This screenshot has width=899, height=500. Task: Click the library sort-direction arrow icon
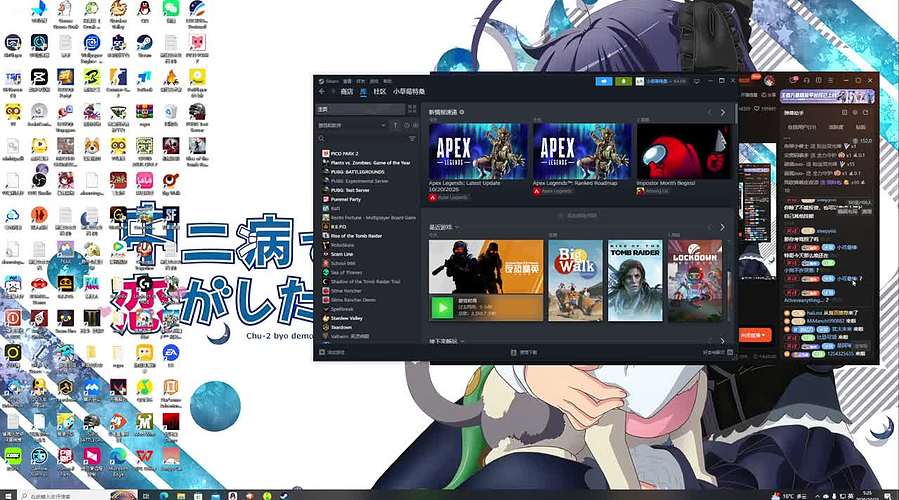tap(395, 125)
